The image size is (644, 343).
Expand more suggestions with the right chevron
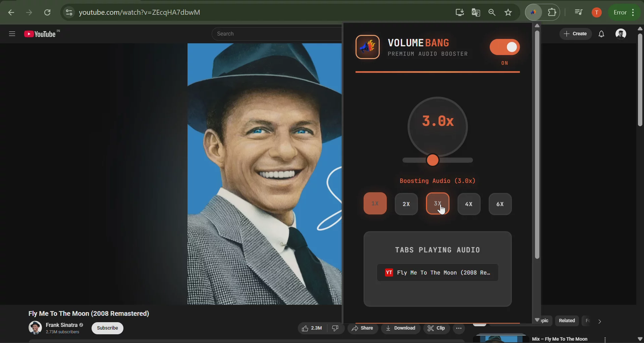coord(599,321)
